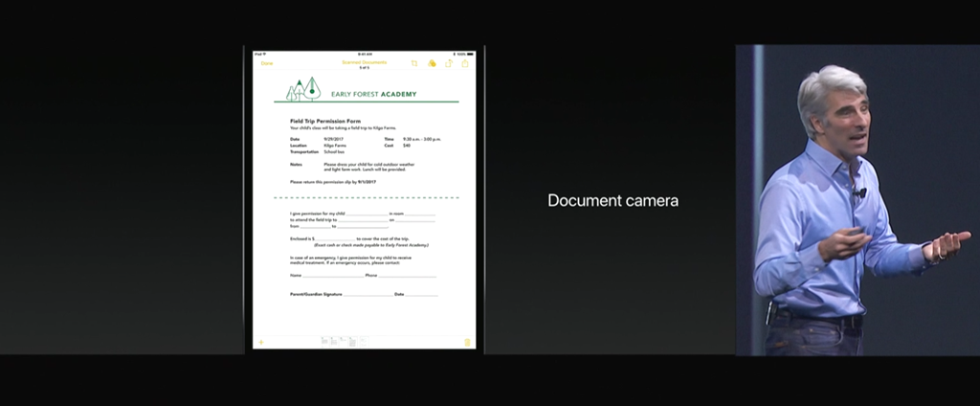Image resolution: width=980 pixels, height=406 pixels.
Task: Select the third page thumbnail
Action: 344,340
